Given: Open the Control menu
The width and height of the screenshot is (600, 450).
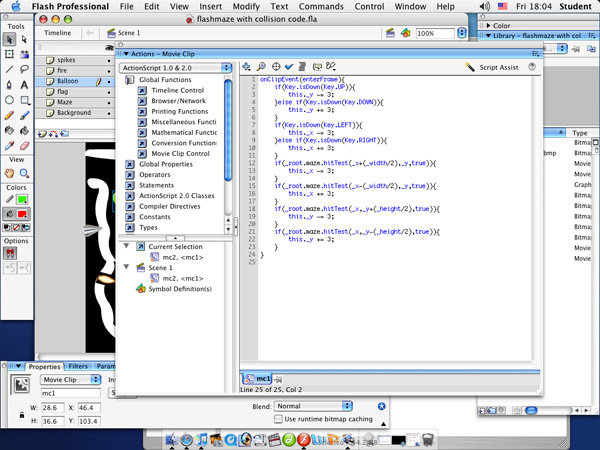Looking at the screenshot, I should (369, 7).
